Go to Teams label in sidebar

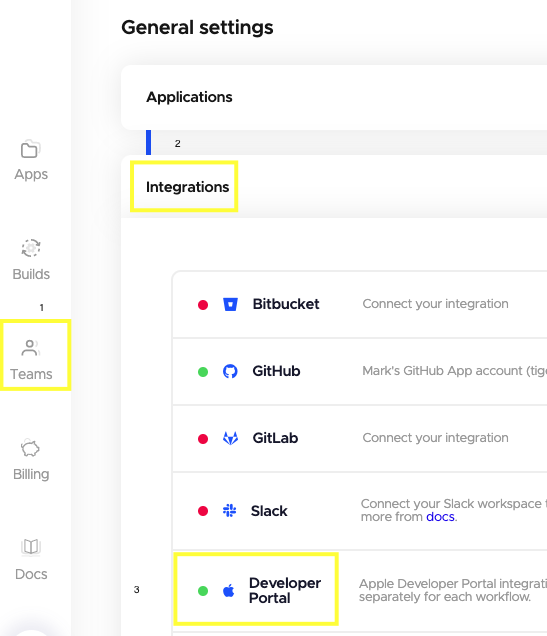coord(31,374)
